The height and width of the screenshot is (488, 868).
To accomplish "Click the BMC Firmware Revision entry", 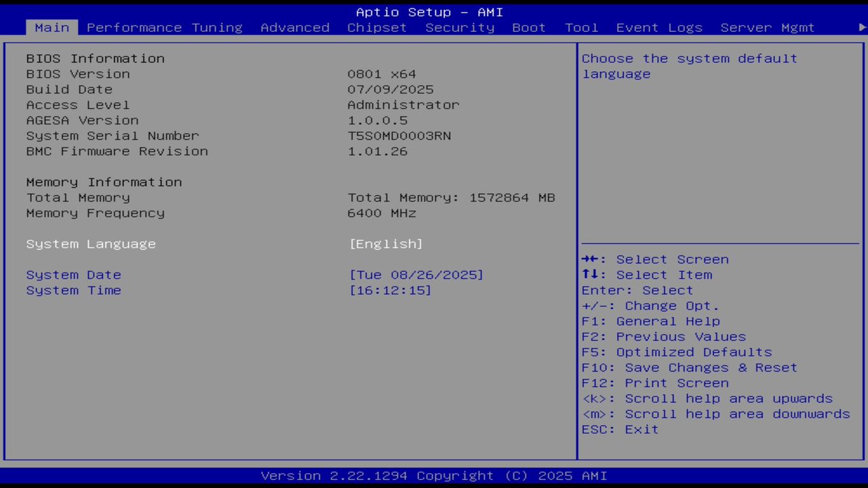I will click(x=117, y=151).
